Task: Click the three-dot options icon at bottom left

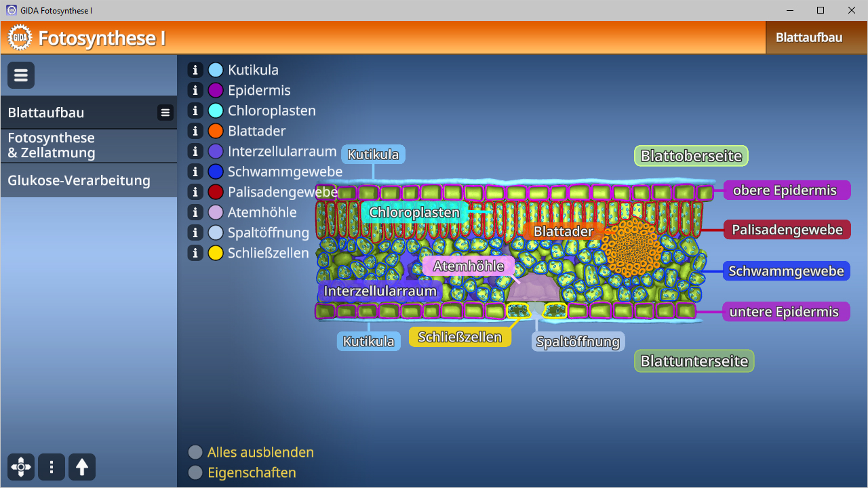Action: (51, 467)
